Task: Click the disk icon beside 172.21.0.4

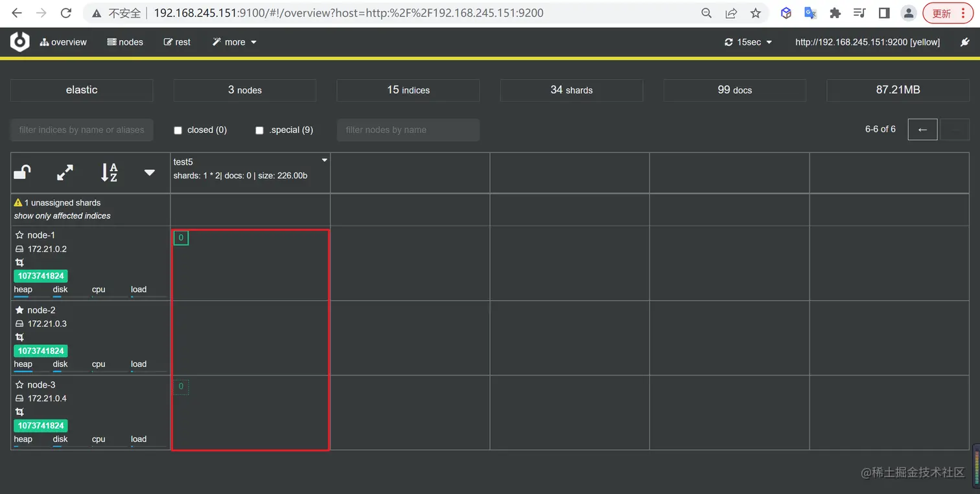Action: [x=19, y=399]
